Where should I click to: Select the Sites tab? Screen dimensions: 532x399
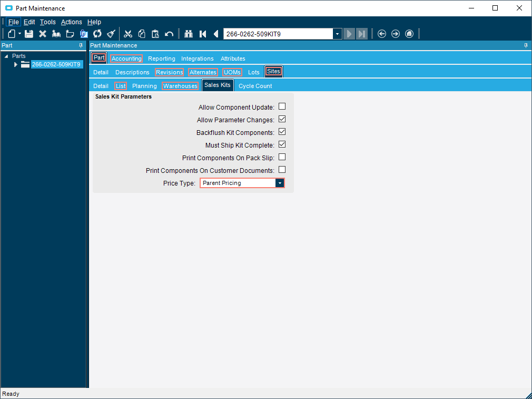pos(273,71)
